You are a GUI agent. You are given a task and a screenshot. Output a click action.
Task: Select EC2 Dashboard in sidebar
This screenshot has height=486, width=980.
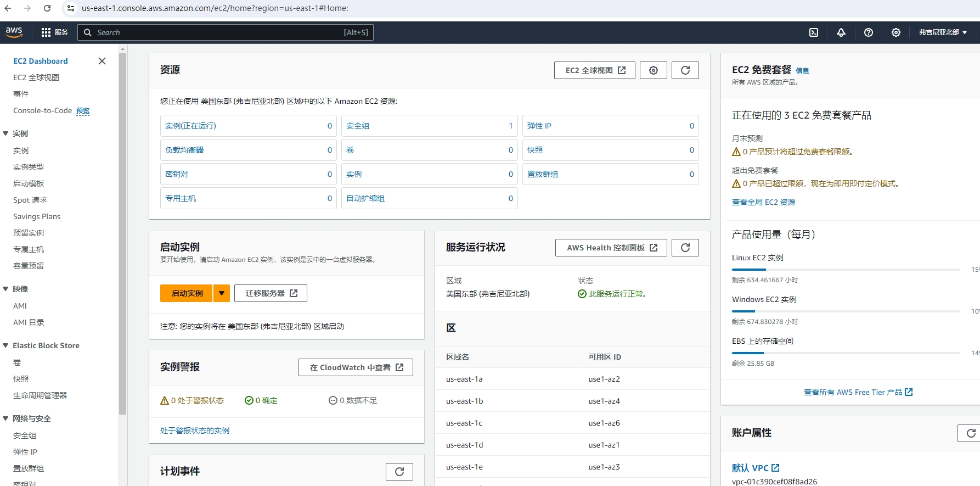click(41, 61)
